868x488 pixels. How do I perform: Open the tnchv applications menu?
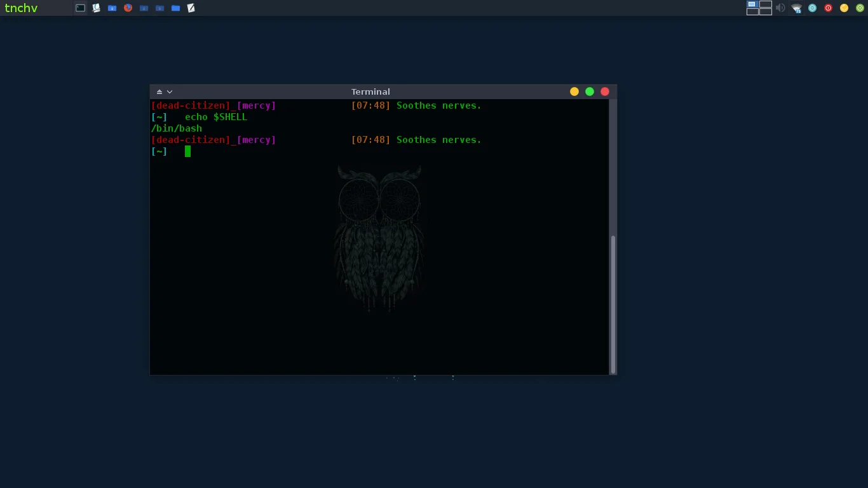[x=21, y=8]
